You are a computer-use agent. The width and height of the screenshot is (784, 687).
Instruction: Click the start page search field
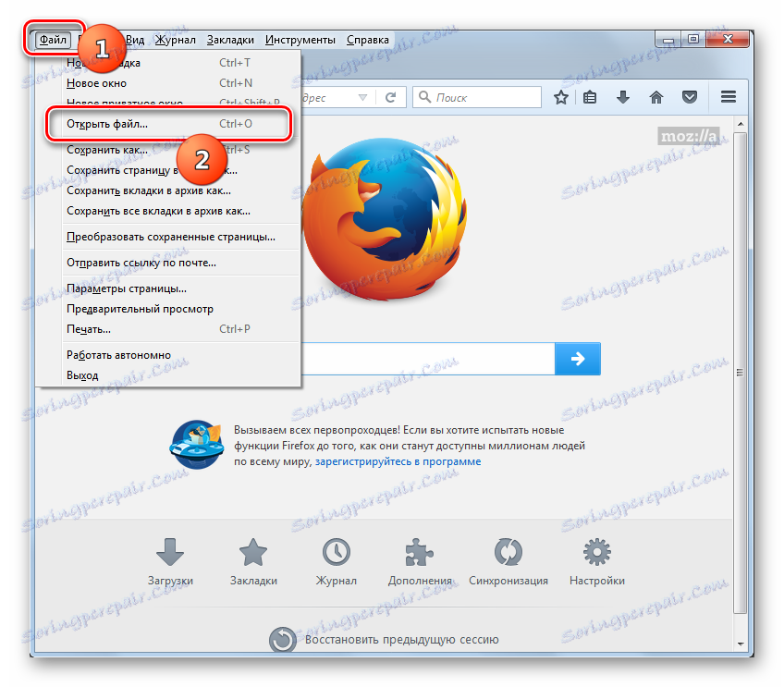coord(428,359)
